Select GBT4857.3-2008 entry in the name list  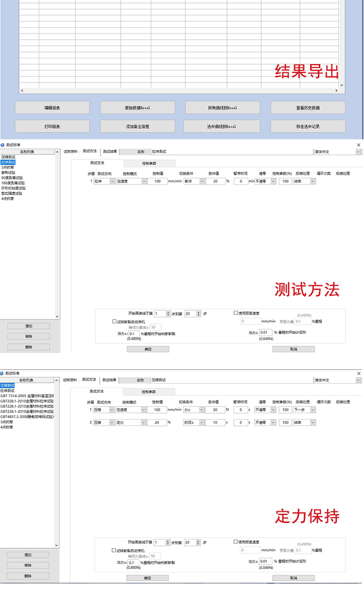27,417
